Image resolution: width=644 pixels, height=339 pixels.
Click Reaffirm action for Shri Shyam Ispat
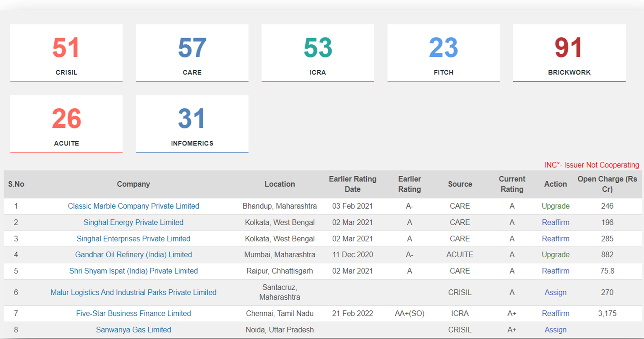(x=556, y=271)
